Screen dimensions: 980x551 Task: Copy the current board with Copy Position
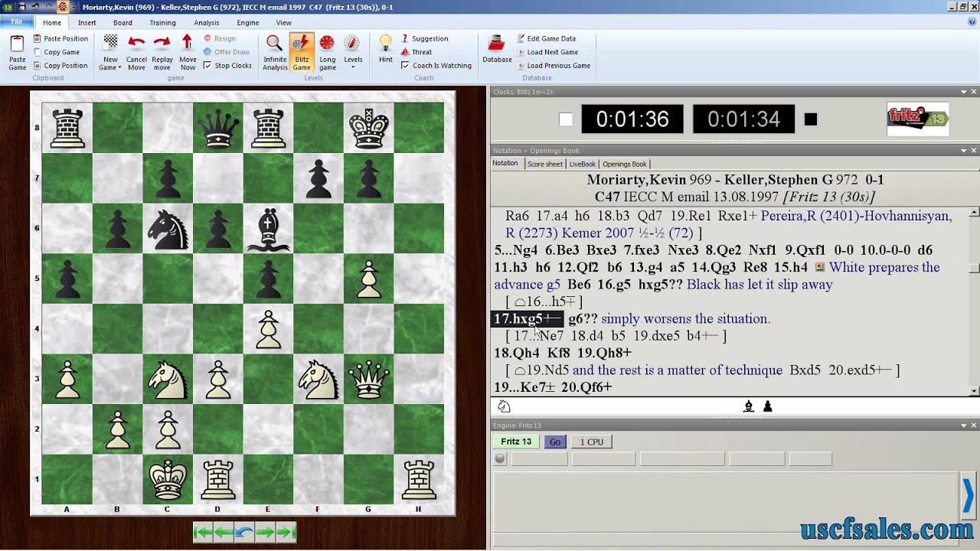pos(60,66)
